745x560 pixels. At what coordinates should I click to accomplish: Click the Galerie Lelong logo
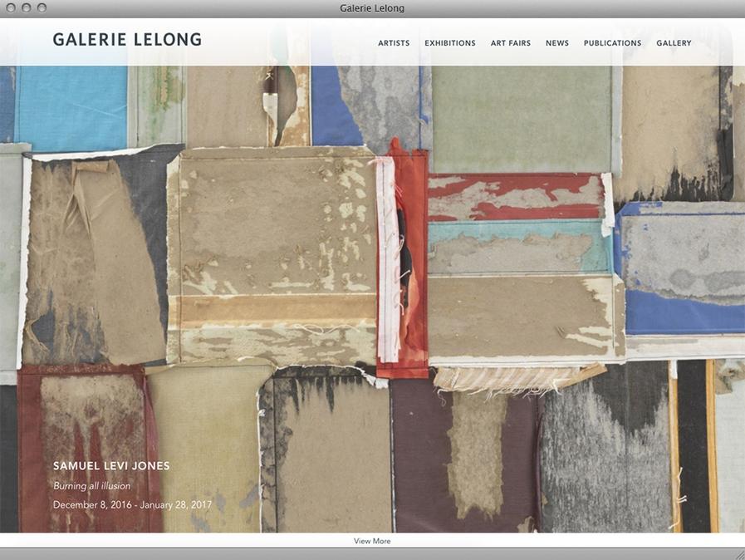127,39
